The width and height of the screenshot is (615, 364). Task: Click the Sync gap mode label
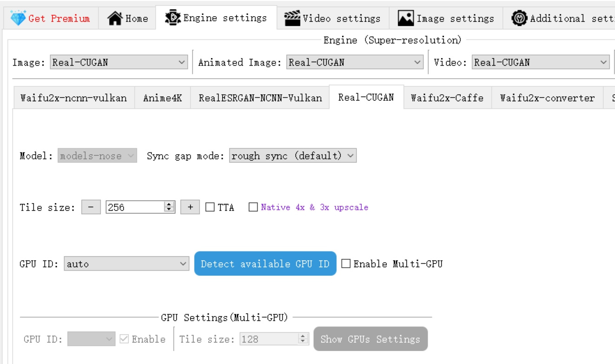click(185, 156)
